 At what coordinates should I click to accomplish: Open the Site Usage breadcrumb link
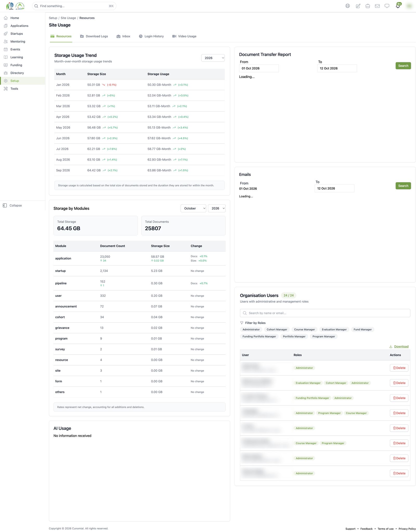coord(68,18)
